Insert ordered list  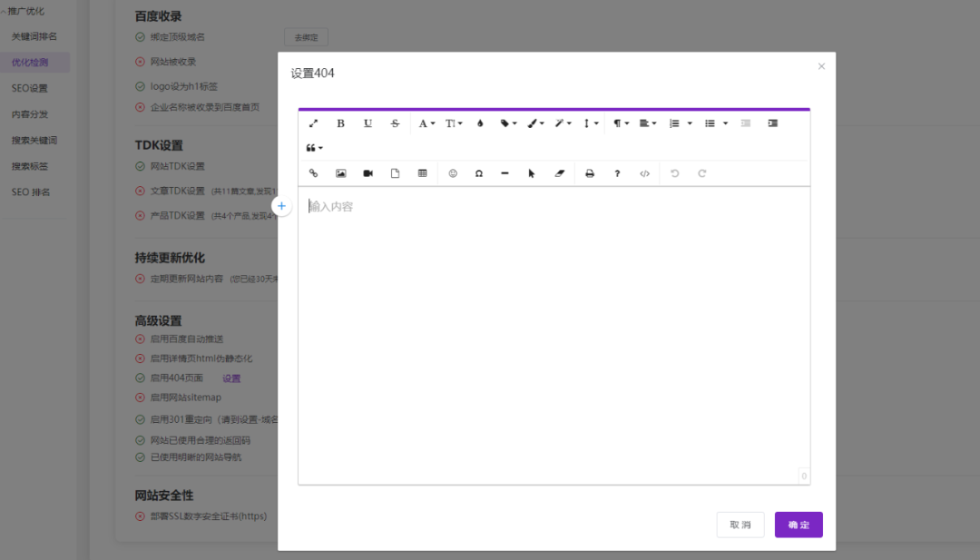click(674, 123)
